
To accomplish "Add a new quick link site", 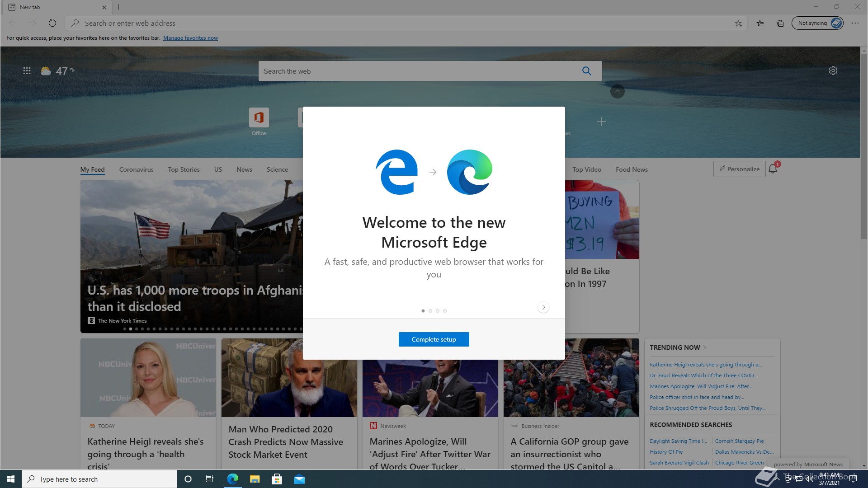I will click(x=601, y=122).
